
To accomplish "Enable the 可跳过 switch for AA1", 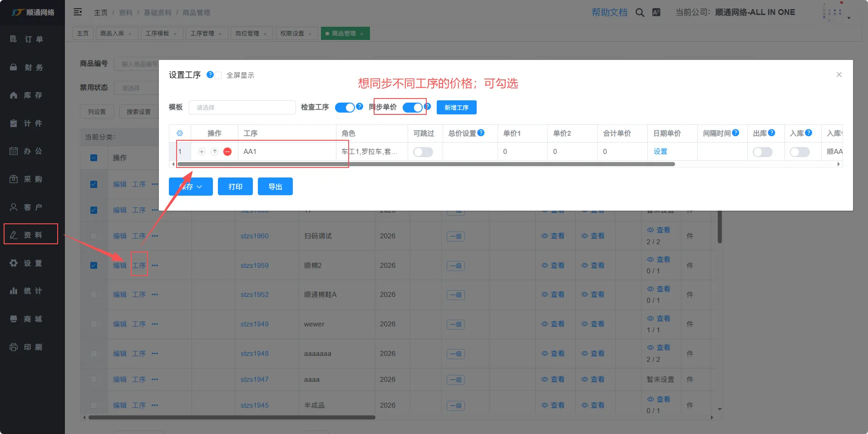I will [423, 152].
